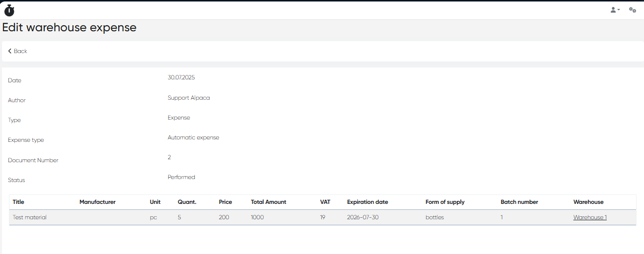Open the Warehouse 1 link

click(590, 217)
